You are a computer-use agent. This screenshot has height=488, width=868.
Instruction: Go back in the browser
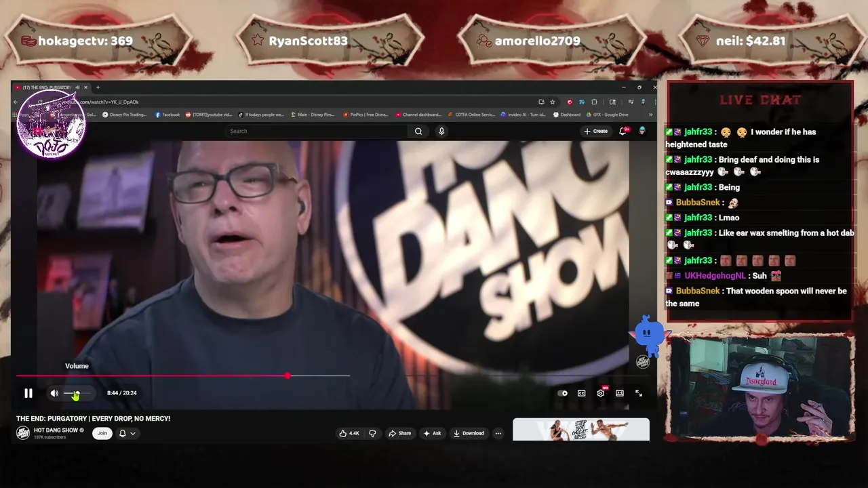click(16, 102)
